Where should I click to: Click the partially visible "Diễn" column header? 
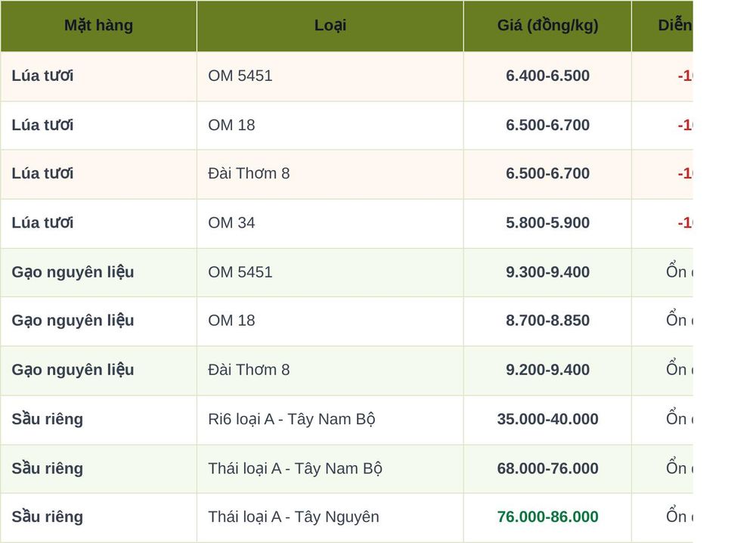tap(674, 26)
